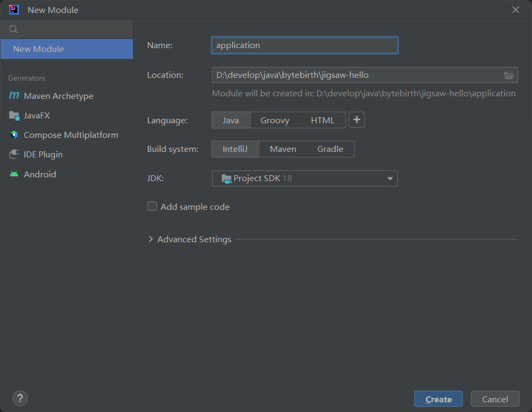Click the JDK dropdown arrow
Screen dimensions: 532x412
coord(390,179)
